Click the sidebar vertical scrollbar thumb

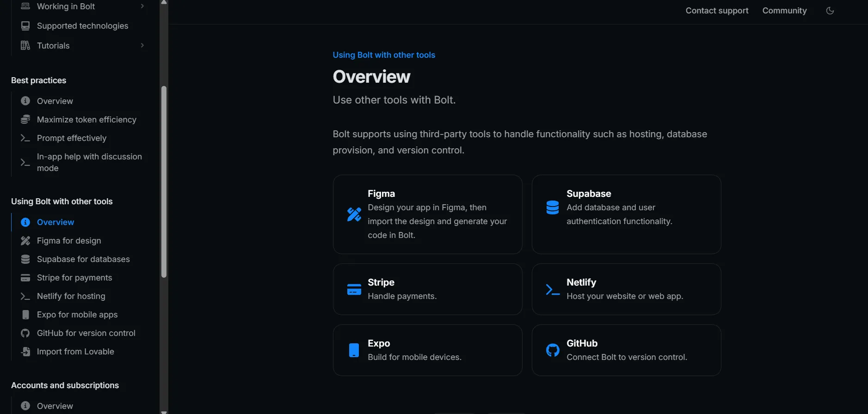coord(164,182)
